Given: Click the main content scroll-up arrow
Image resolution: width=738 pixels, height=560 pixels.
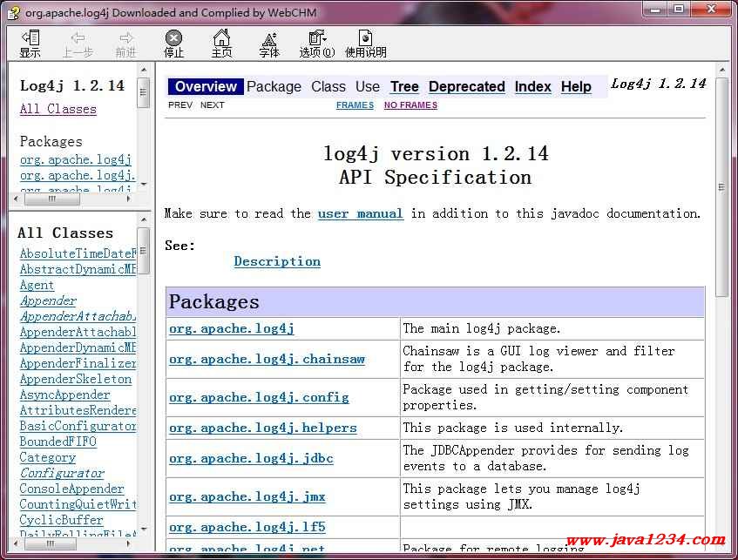Looking at the screenshot, I should (x=721, y=70).
